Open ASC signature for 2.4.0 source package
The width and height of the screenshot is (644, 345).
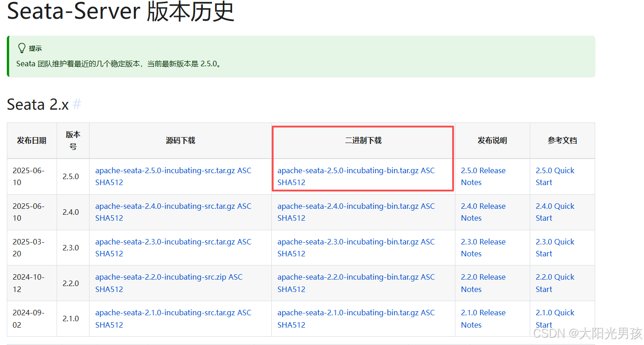coord(244,206)
